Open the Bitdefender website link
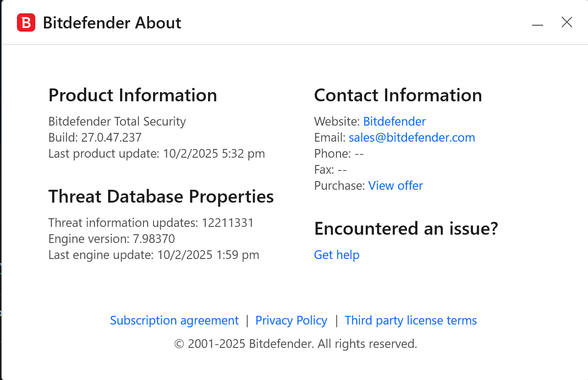 (x=394, y=121)
